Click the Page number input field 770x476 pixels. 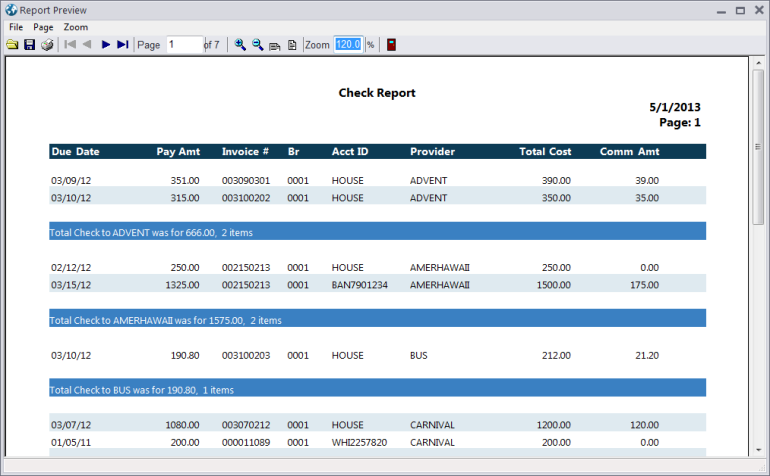(x=185, y=45)
